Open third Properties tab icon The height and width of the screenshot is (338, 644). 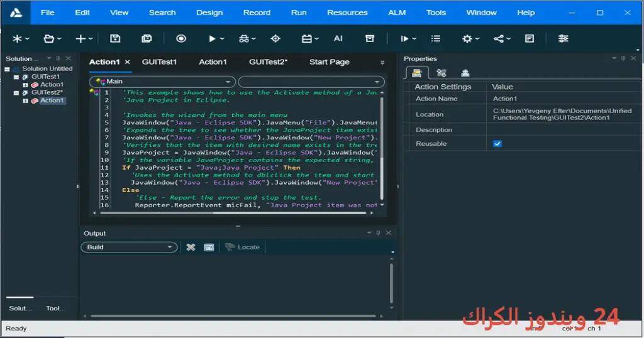click(465, 73)
